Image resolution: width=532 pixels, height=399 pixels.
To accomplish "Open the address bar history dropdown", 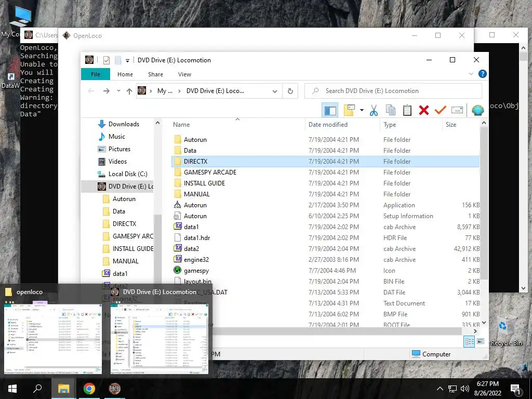I will pyautogui.click(x=275, y=91).
